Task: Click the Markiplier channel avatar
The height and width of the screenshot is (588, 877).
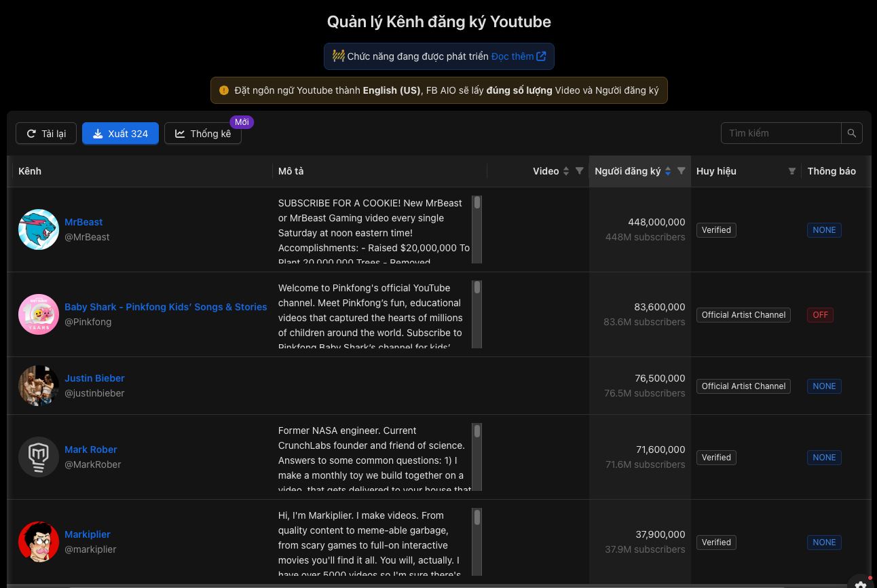Action: point(39,542)
